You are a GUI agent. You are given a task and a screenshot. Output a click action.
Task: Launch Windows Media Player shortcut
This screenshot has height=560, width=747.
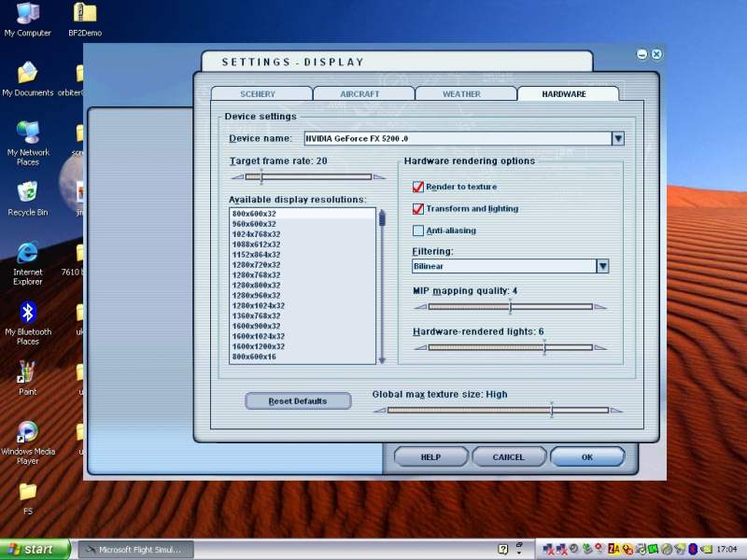pyautogui.click(x=27, y=432)
